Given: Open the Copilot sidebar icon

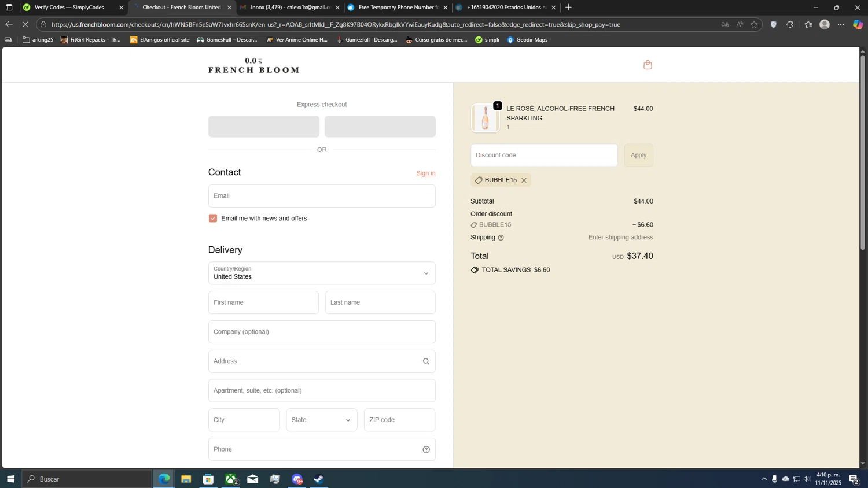Looking at the screenshot, I should [x=858, y=24].
